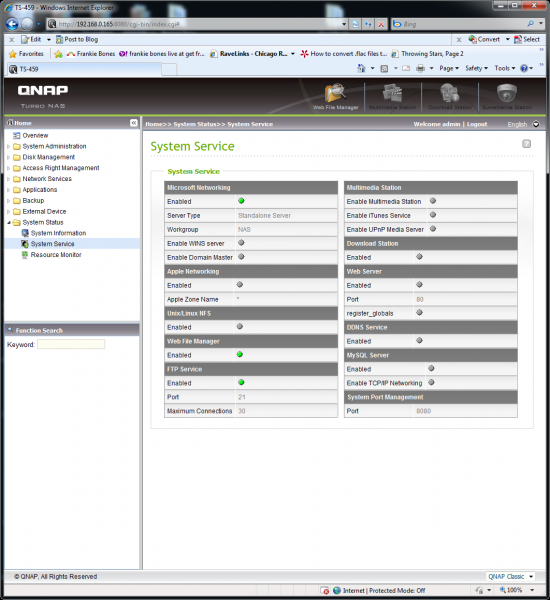Viewport: 550px width, 600px height.
Task: Click the Print icon in command bar
Action: point(420,68)
